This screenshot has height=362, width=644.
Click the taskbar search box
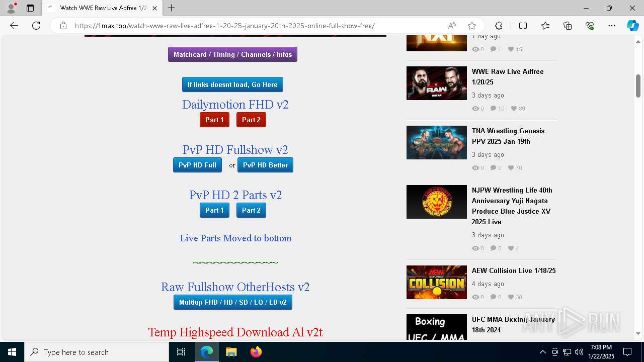pos(97,352)
